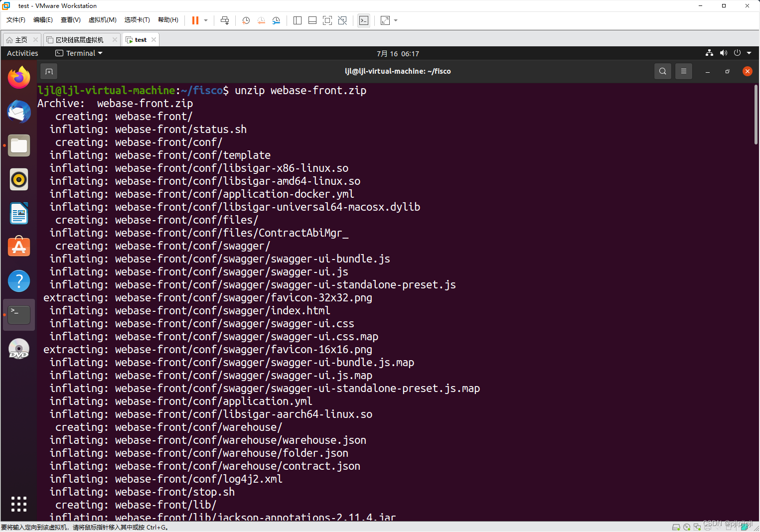Launch Firefox from the dock
The image size is (760, 532).
tap(19, 78)
